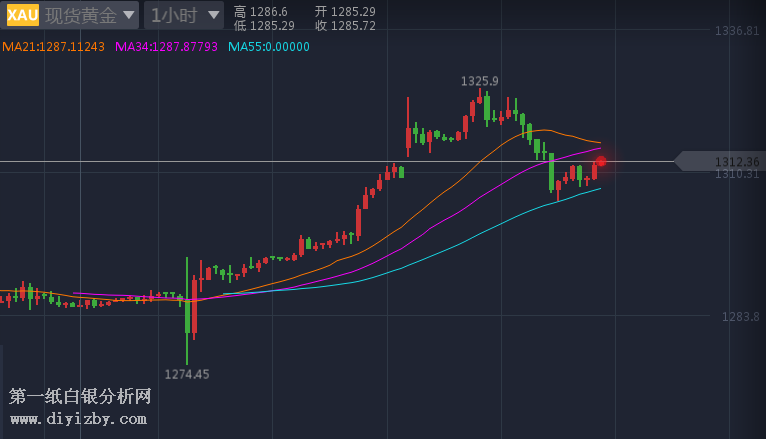Click the MA55:0.00000 indicator label
The image size is (766, 439).
point(269,47)
